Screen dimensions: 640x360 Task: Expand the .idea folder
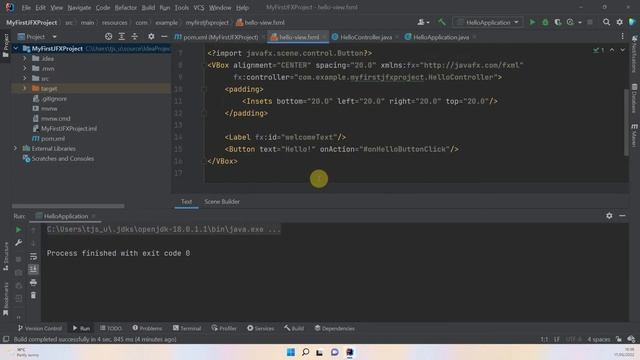click(24, 58)
